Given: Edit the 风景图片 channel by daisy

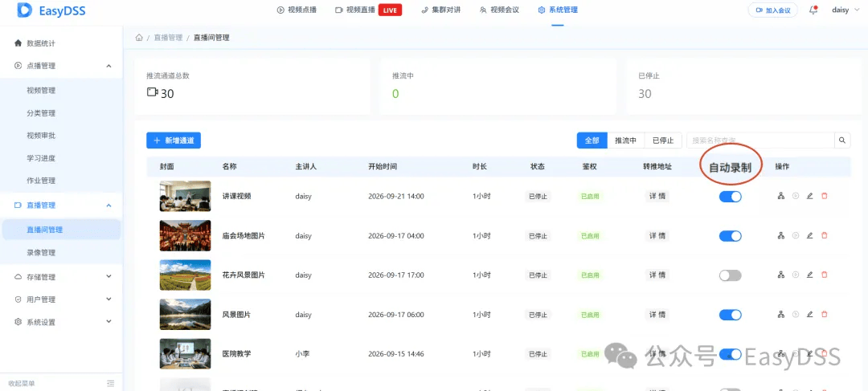Looking at the screenshot, I should [810, 315].
